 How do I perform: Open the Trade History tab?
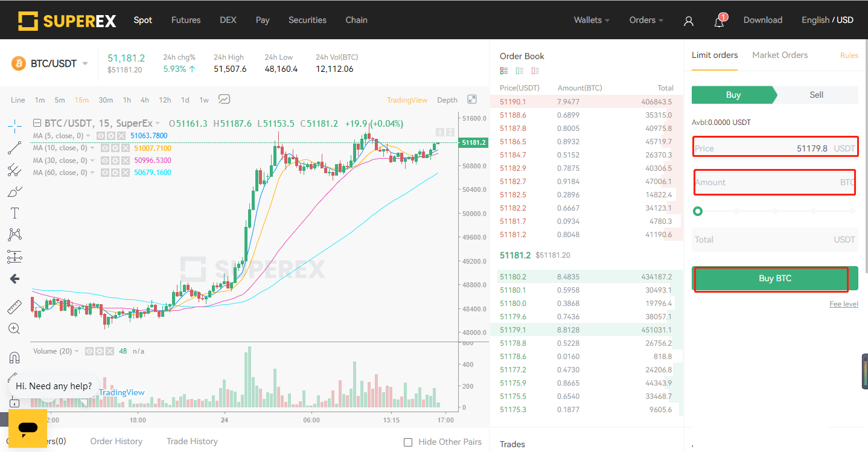point(192,441)
